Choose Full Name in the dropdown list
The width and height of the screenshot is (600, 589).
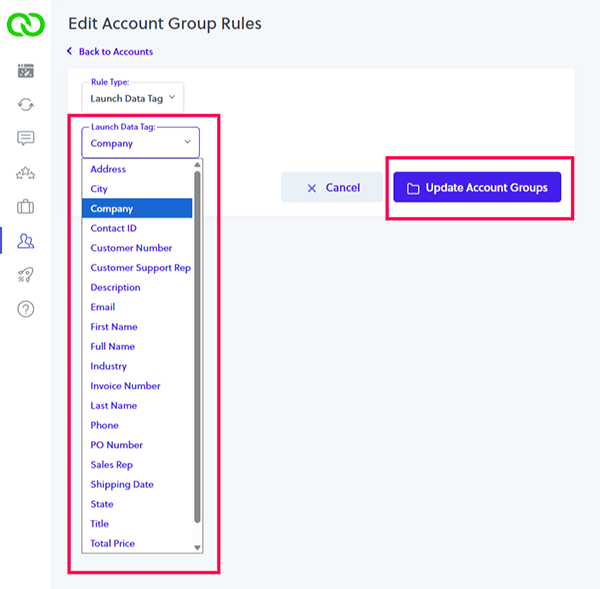click(137, 346)
